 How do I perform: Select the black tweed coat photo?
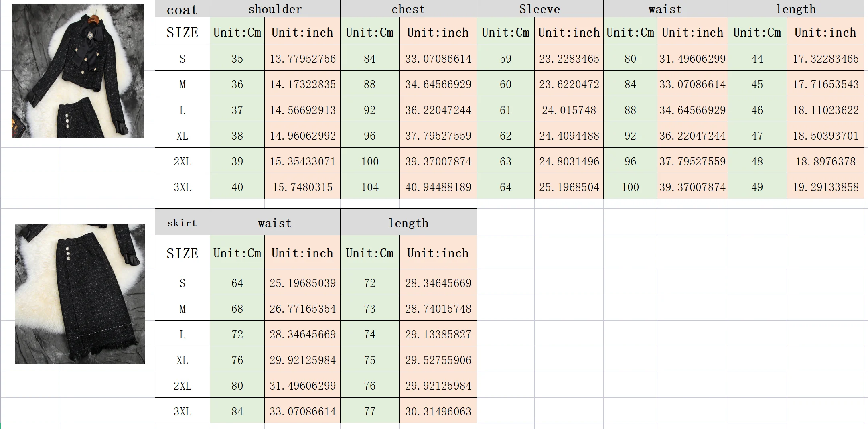pyautogui.click(x=78, y=71)
